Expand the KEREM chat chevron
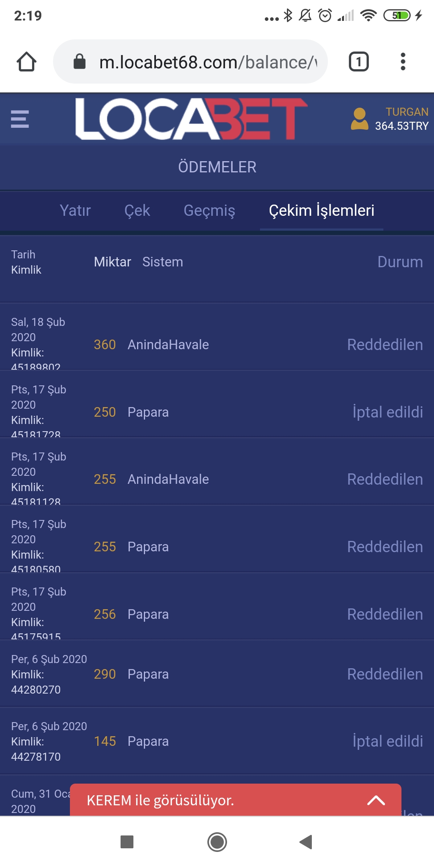The image size is (434, 868). point(376,800)
